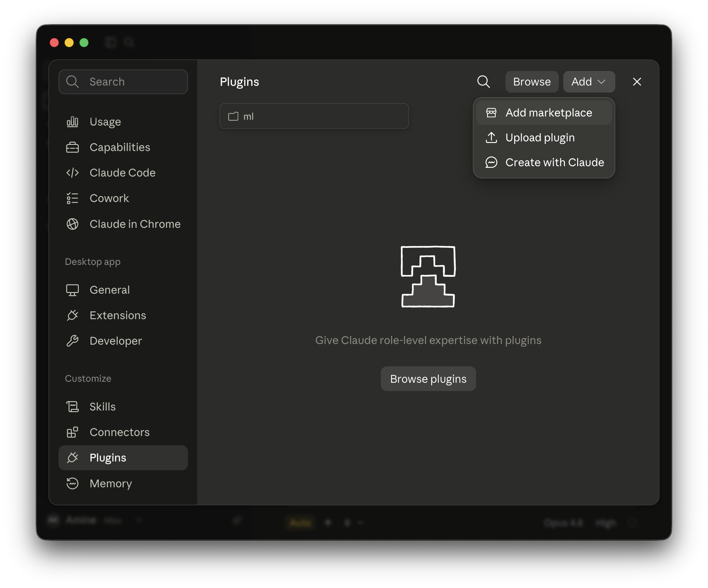Screen dimensions: 708x588
Task: Click the Skills scroll icon
Action: tap(72, 407)
